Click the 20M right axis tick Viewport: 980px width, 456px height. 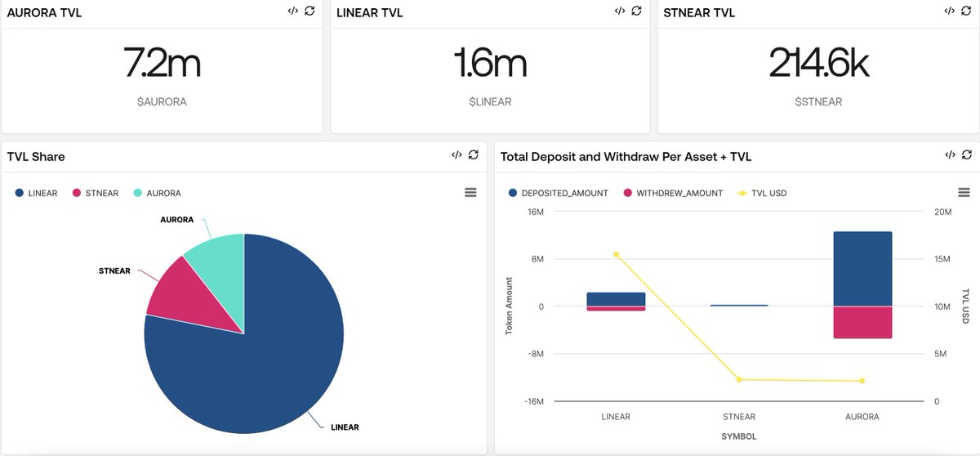[x=942, y=212]
